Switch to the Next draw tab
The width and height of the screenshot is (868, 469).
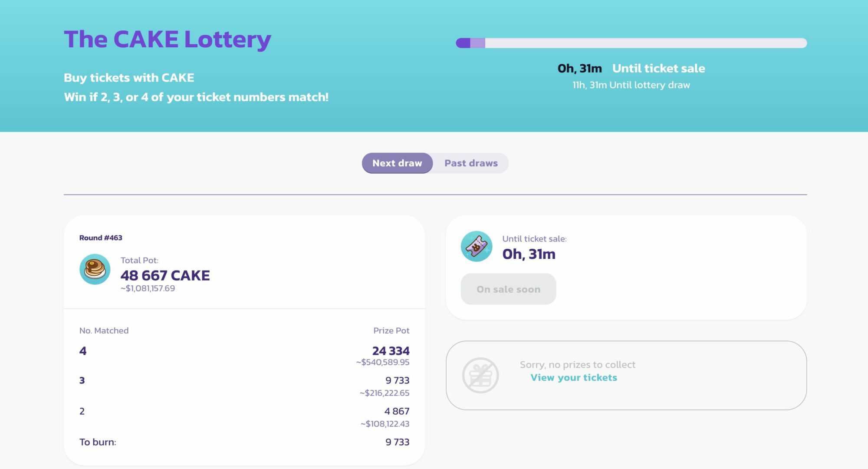(397, 163)
